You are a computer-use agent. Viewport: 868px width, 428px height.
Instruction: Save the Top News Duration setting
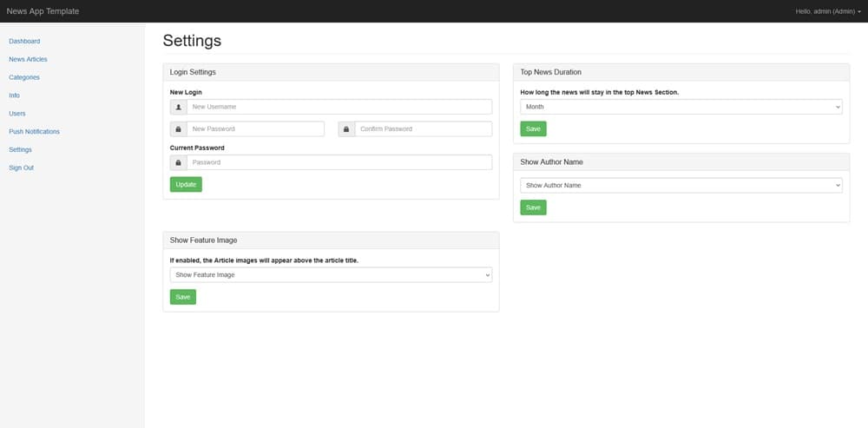(x=533, y=128)
